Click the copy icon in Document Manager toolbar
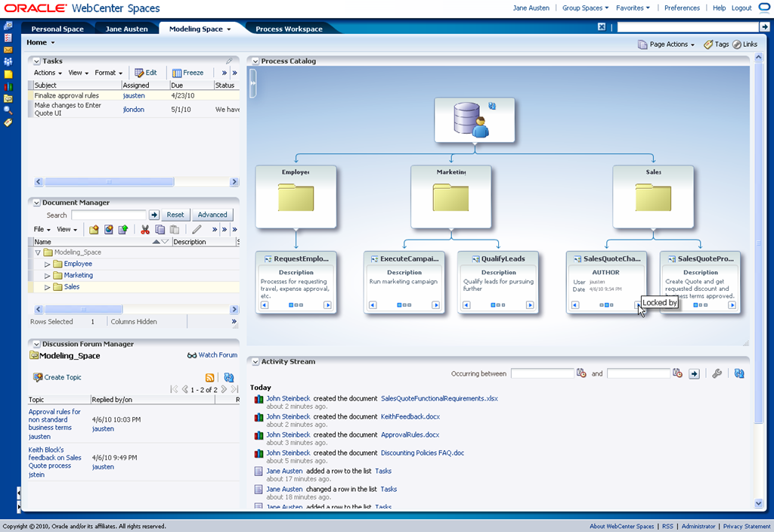Viewport: 774px width, 532px height. tap(160, 230)
